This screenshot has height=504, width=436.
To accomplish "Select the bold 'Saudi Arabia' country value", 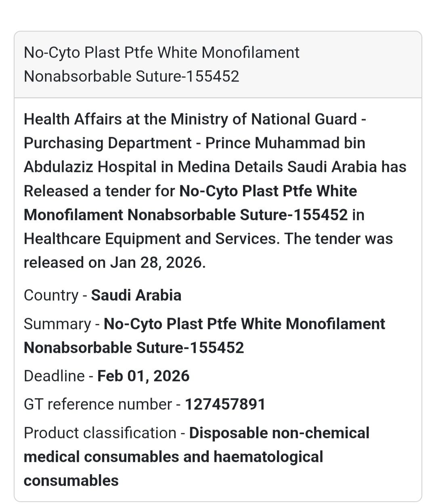I will tap(136, 295).
